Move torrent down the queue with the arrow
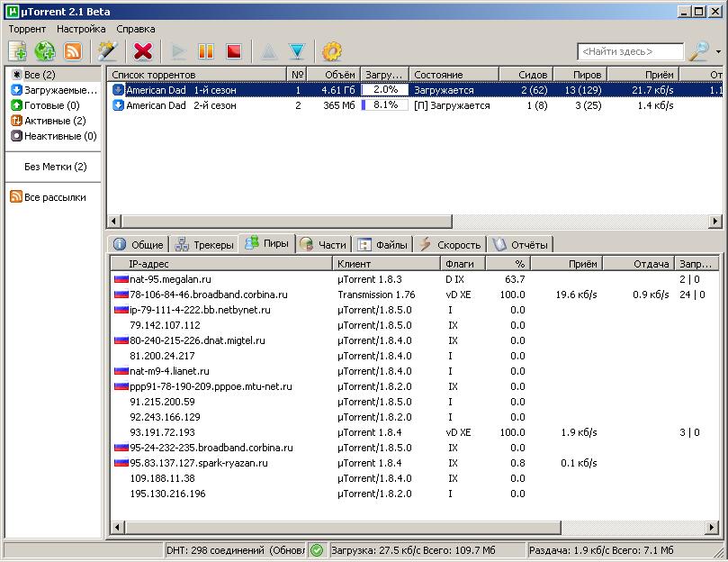The image size is (728, 562). pos(297,51)
